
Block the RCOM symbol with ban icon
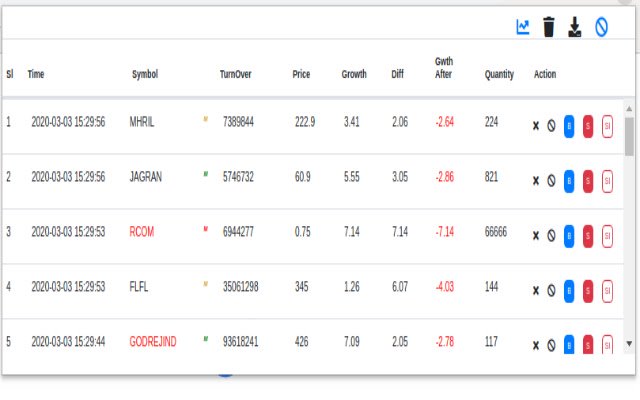click(551, 236)
